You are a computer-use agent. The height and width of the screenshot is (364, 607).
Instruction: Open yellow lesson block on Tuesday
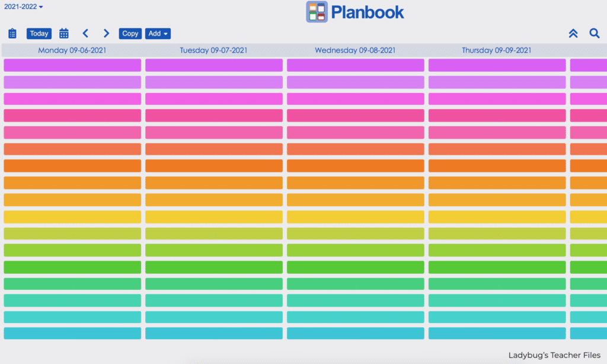click(x=214, y=217)
